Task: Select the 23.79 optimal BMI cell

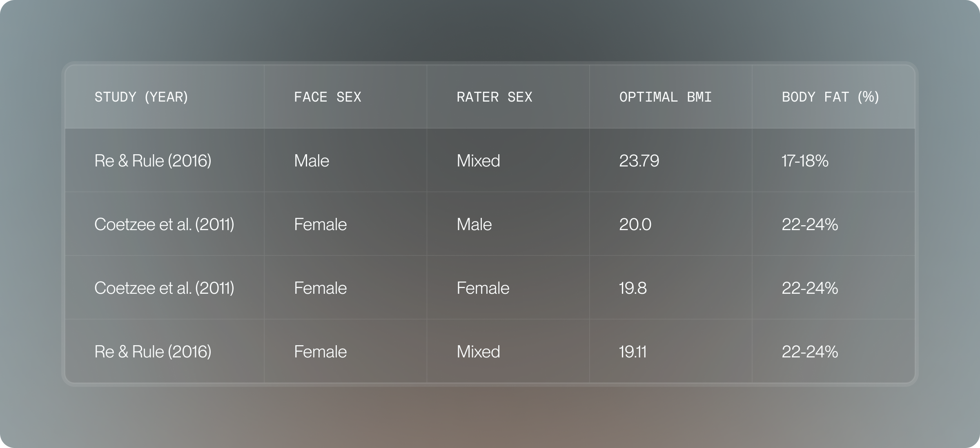Action: pyautogui.click(x=639, y=161)
